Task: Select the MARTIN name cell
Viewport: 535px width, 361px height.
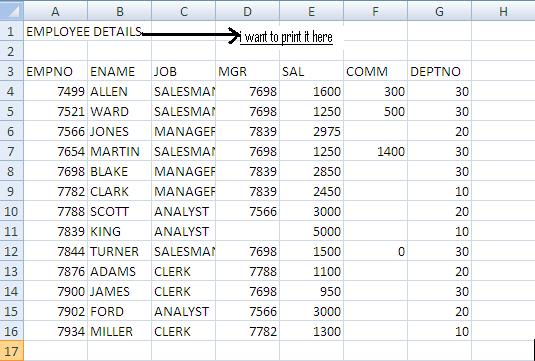Action: pos(119,151)
